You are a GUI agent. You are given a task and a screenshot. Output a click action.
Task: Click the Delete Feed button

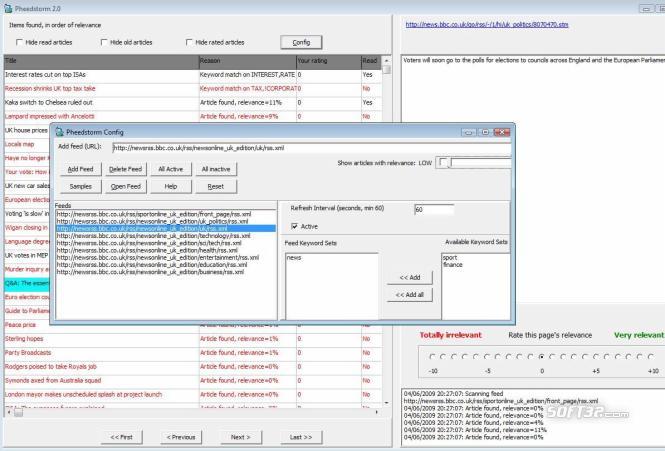click(126, 169)
